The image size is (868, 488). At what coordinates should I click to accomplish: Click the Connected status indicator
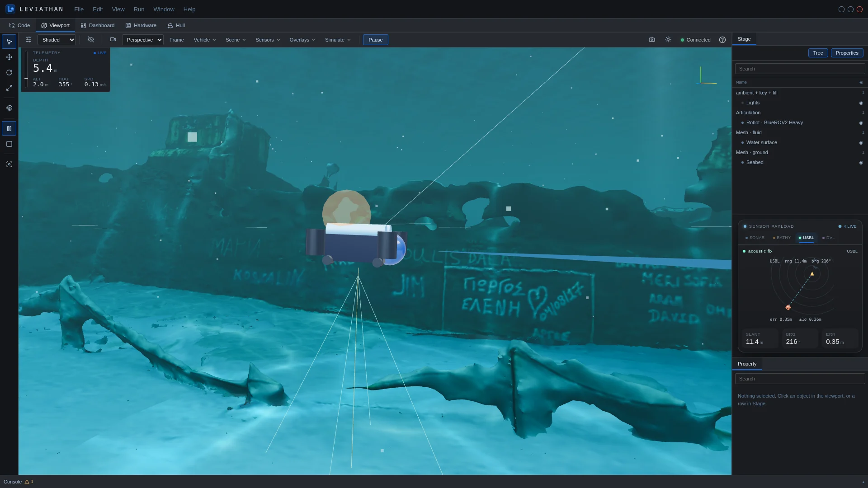(x=695, y=40)
